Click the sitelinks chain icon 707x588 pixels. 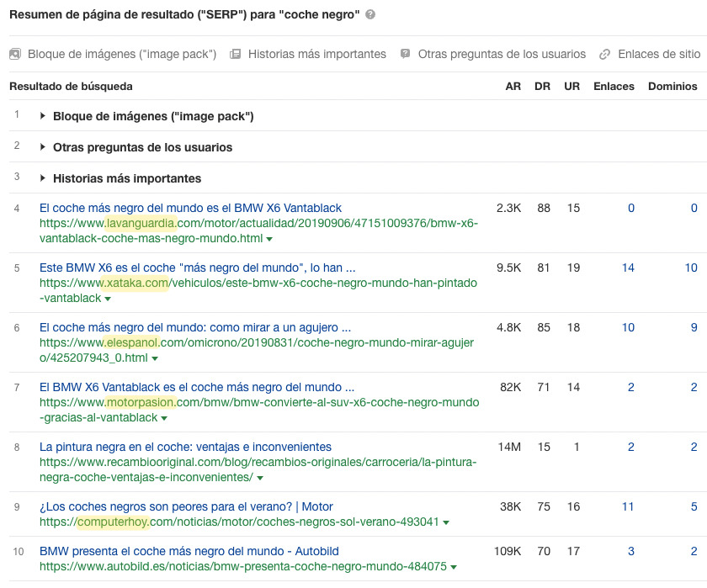(604, 55)
